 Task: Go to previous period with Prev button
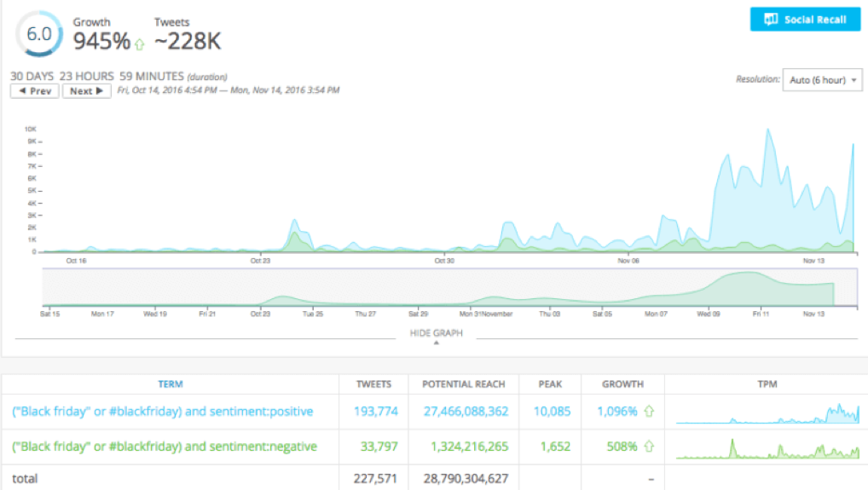(34, 91)
